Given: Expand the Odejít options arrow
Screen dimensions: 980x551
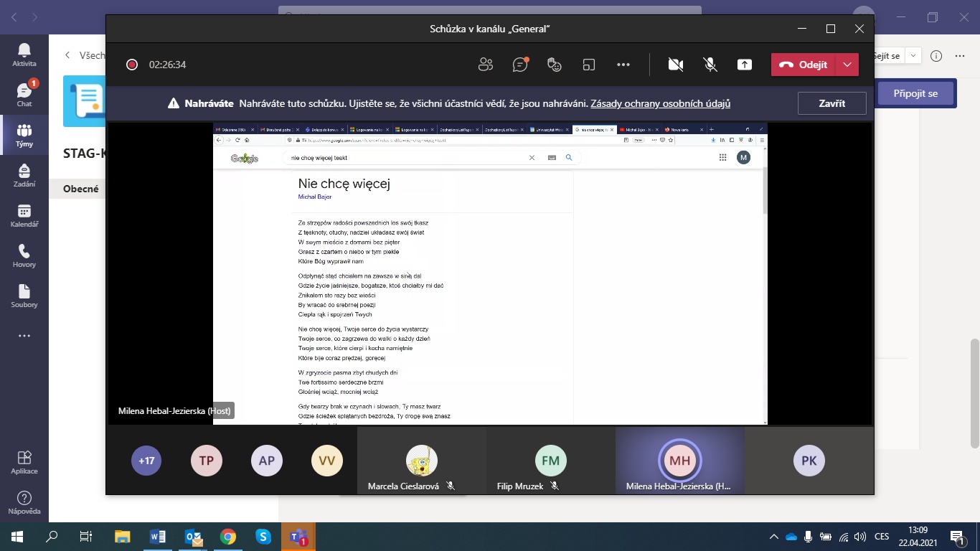Looking at the screenshot, I should [x=847, y=65].
